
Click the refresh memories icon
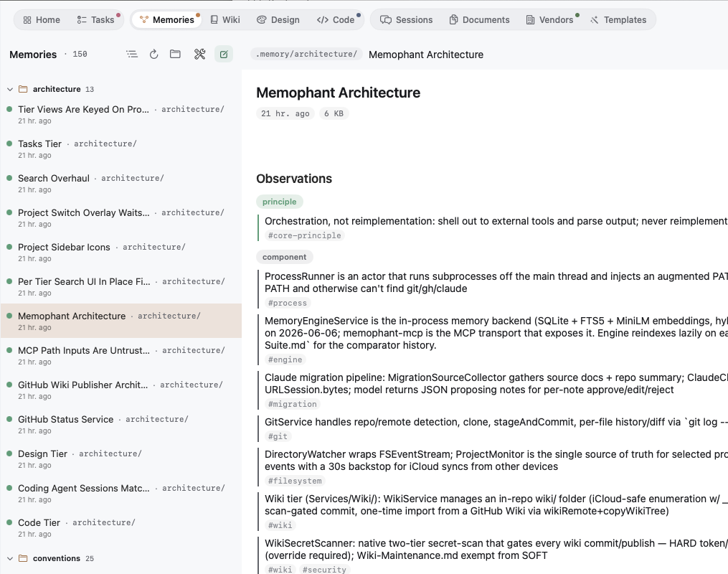153,55
